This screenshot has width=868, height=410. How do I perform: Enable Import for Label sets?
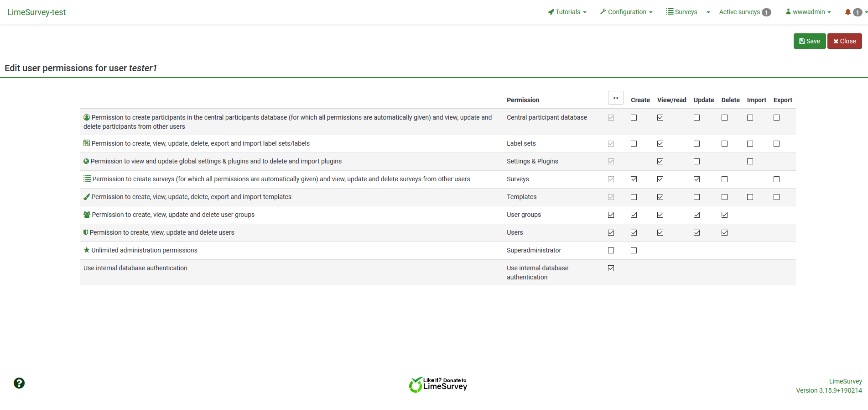tap(750, 144)
